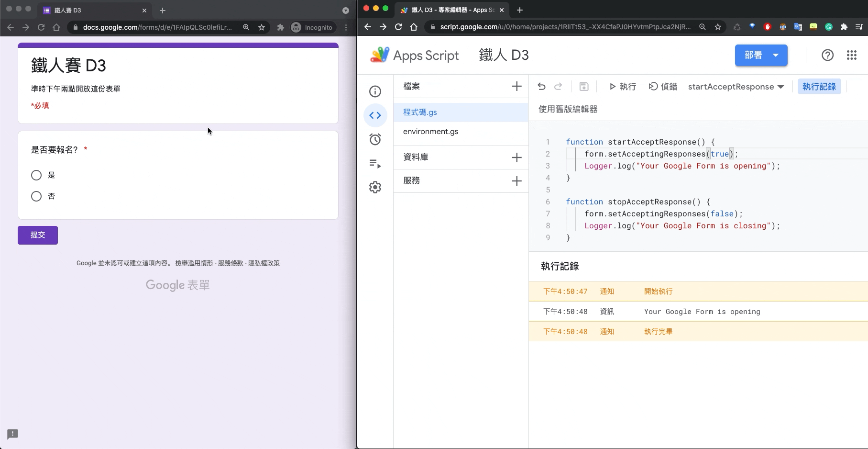This screenshot has height=449, width=868.
Task: Open extensions puzzle icon in the Apps Script window
Action: [x=844, y=27]
